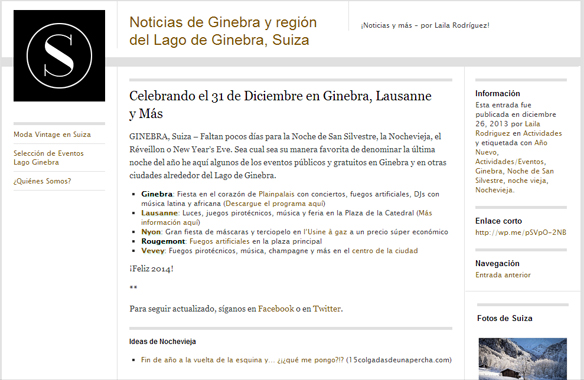Screen dimensions: 584x380
Task: Go to ¿Quiénes Somos? page
Action: 42,181
